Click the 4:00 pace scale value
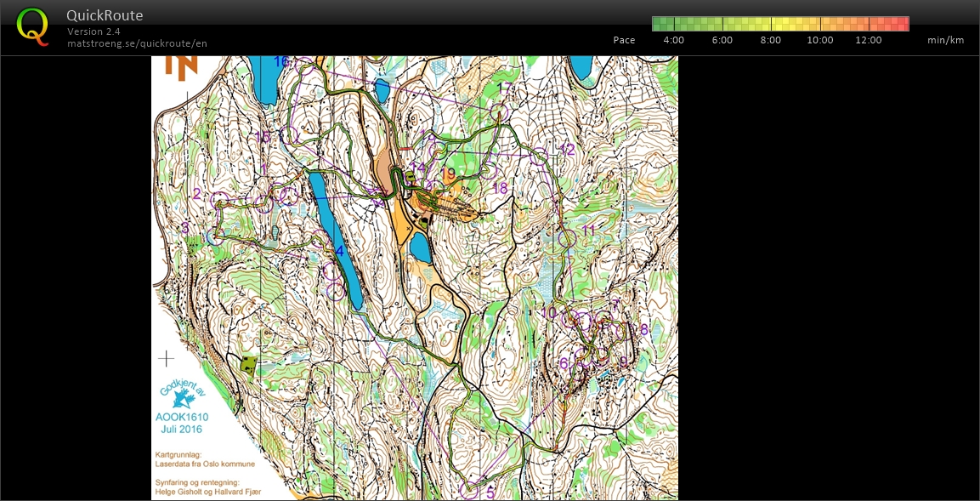Image resolution: width=980 pixels, height=501 pixels. click(673, 40)
